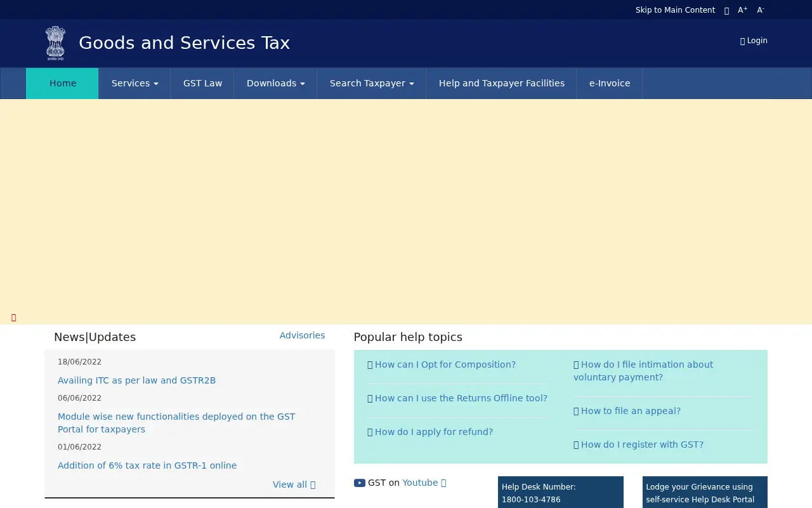Click the Help Desk Number box
This screenshot has height=508, width=812.
561,492
